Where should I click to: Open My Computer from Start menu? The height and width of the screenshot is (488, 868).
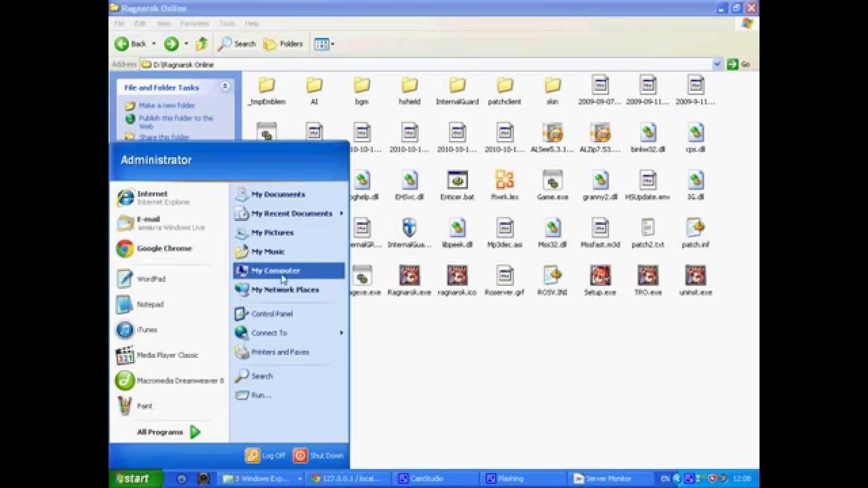point(290,270)
